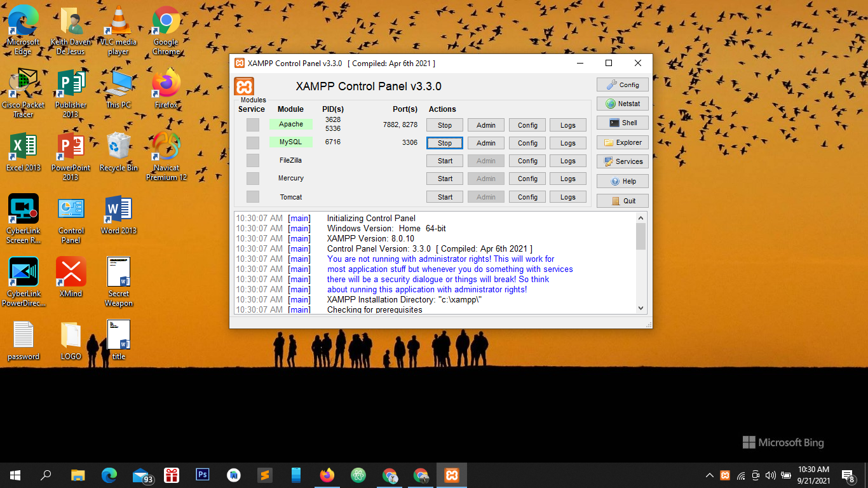
Task: Stop the Apache module
Action: tap(445, 125)
